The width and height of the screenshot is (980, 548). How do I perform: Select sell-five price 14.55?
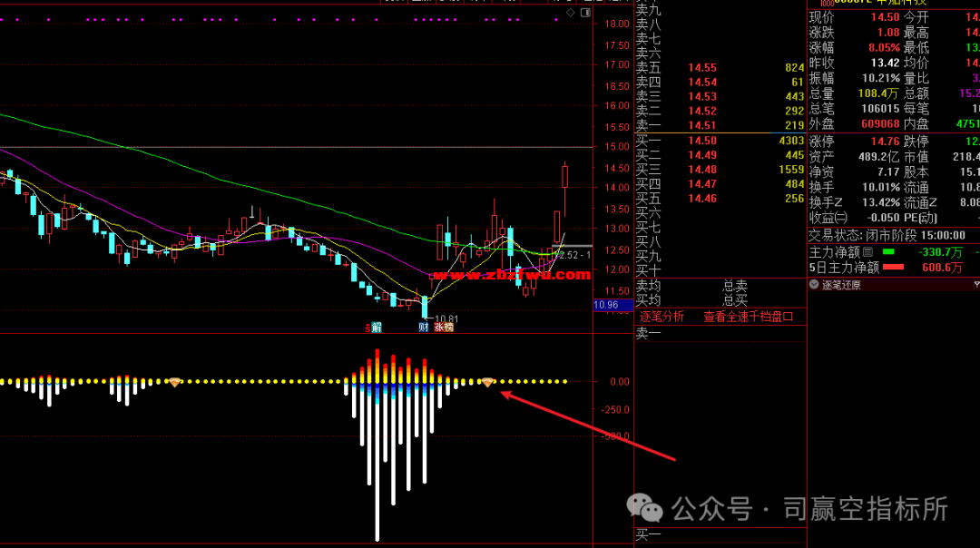702,67
